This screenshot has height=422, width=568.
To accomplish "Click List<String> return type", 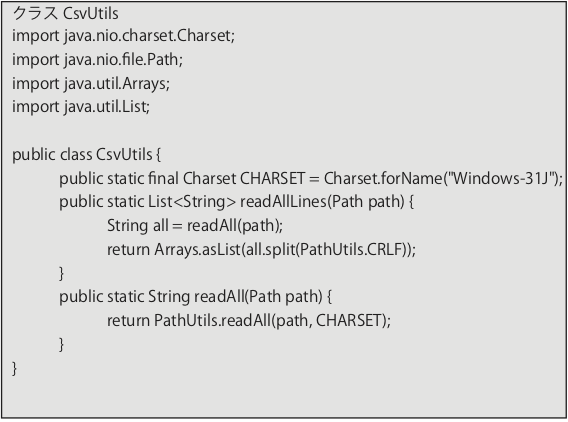I will click(192, 202).
